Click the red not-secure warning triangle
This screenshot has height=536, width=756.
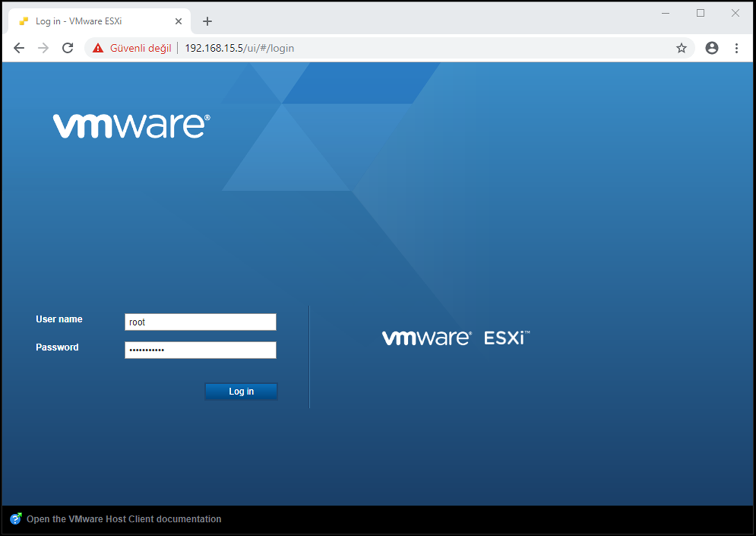98,48
